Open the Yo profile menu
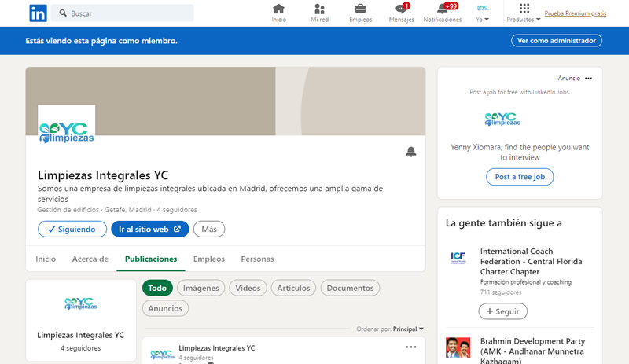The height and width of the screenshot is (364, 629). coord(483,13)
